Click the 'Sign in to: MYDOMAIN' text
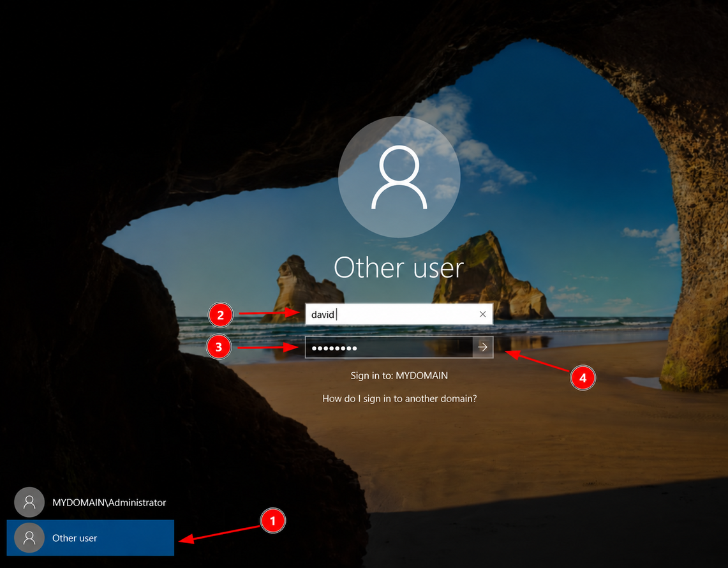This screenshot has height=568, width=728. 399,375
